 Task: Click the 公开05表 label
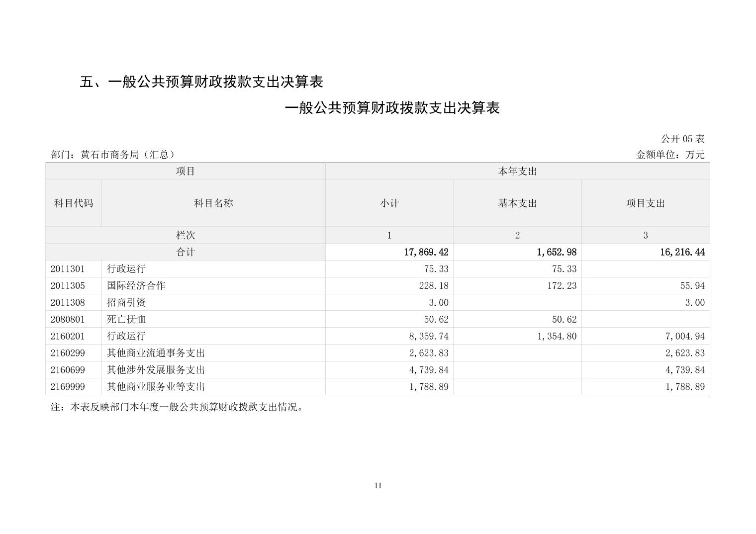682,139
